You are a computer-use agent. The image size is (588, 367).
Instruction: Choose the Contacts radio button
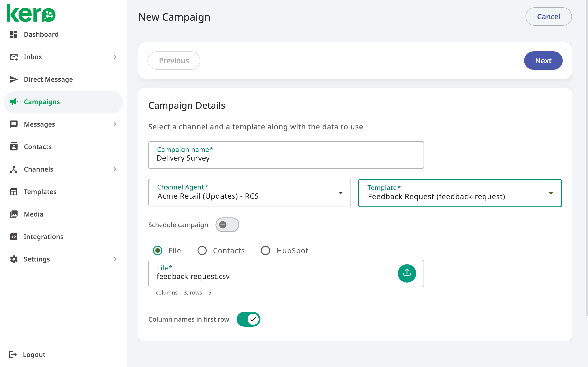202,250
